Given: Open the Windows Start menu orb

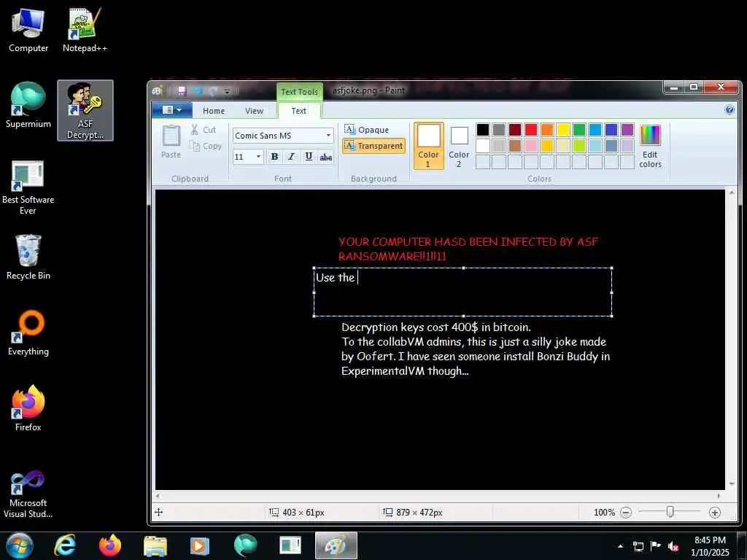Looking at the screenshot, I should tap(20, 545).
